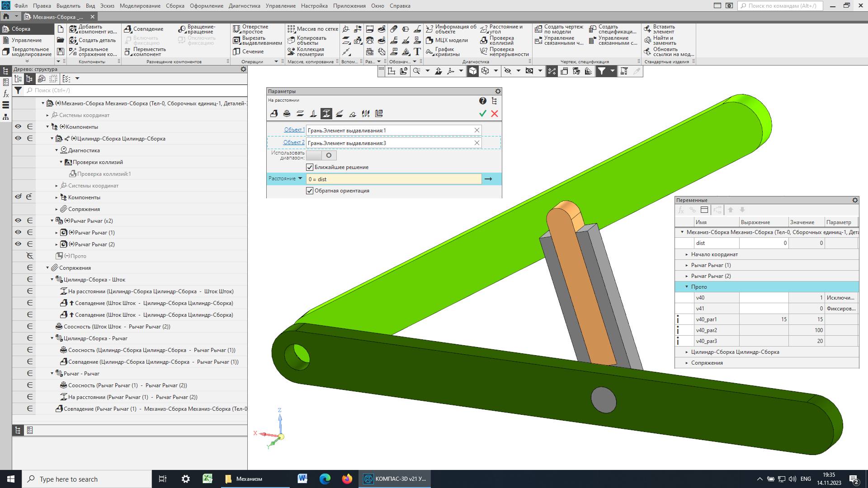Open Tree structure panel gear settings

coord(243,69)
